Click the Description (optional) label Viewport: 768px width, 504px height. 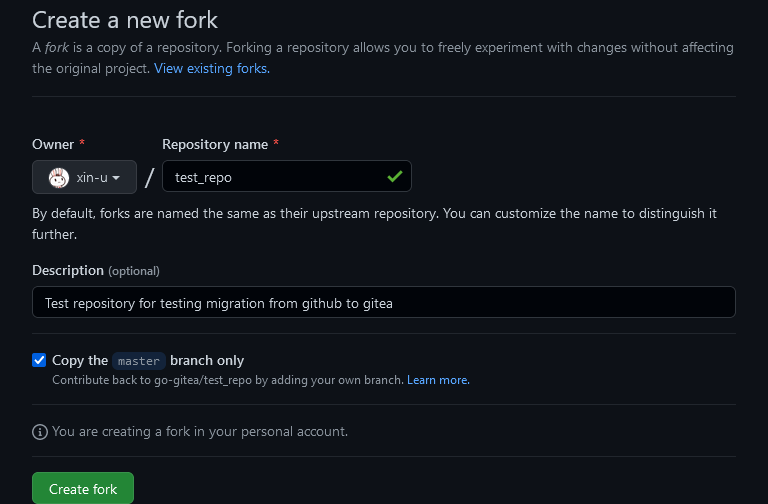96,270
